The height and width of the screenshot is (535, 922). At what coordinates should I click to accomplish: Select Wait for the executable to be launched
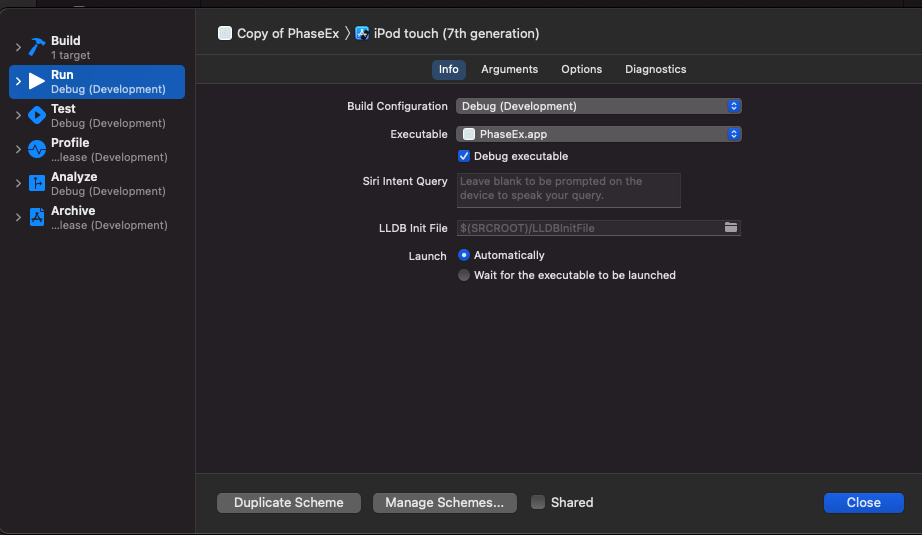click(x=464, y=275)
